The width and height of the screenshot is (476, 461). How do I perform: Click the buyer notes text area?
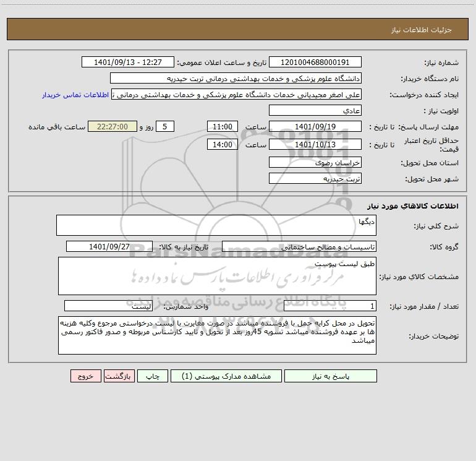[217, 335]
